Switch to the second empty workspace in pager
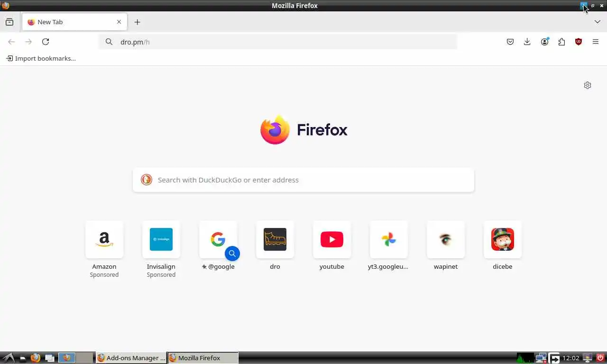 point(85,358)
